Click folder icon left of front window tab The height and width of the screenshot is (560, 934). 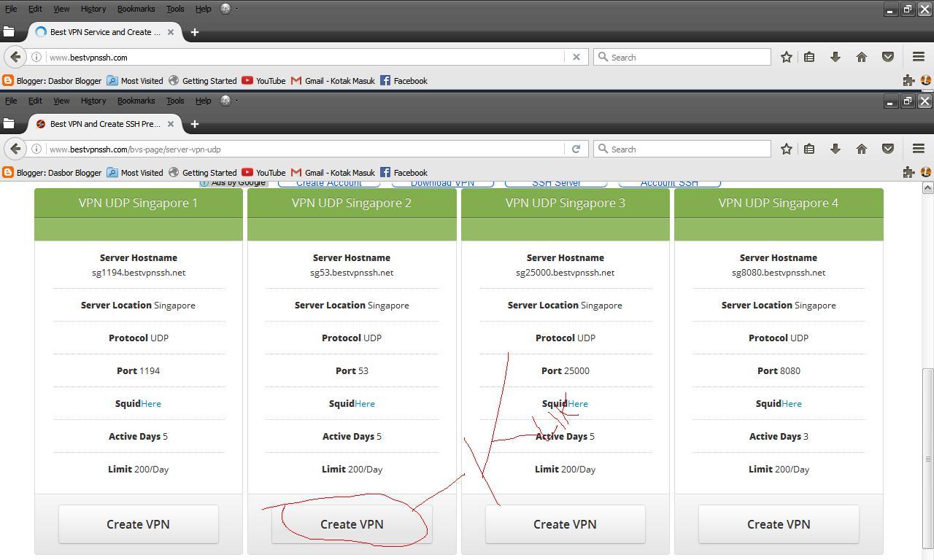coord(9,124)
